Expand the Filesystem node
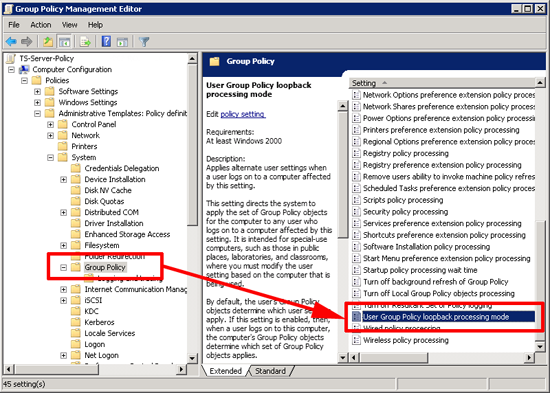This screenshot has height=393, width=550. click(63, 245)
